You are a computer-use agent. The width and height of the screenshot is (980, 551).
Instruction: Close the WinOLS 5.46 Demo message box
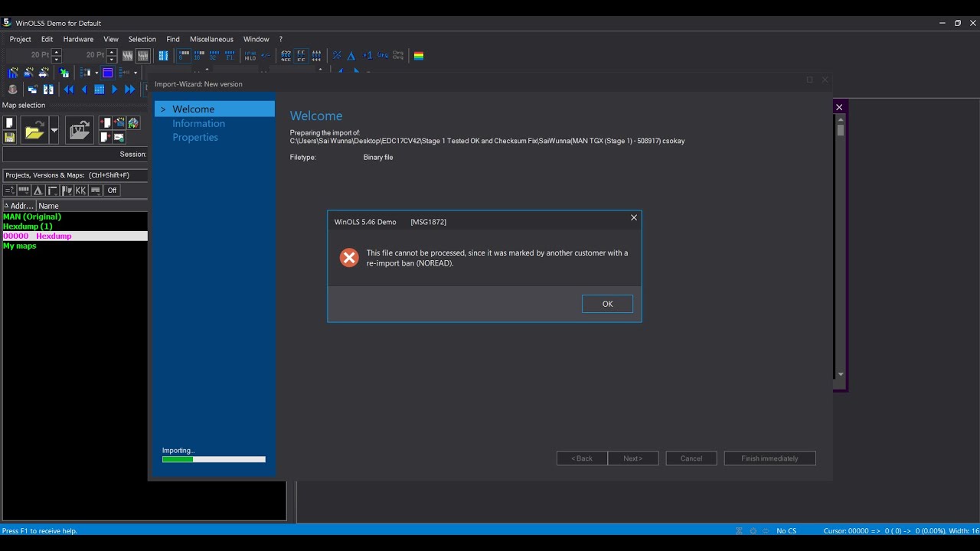coord(634,218)
